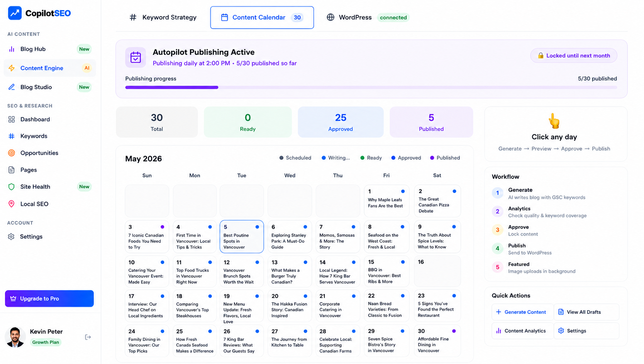This screenshot has width=644, height=364.
Task: Go to Opportunities in sidebar
Action: coord(50,153)
